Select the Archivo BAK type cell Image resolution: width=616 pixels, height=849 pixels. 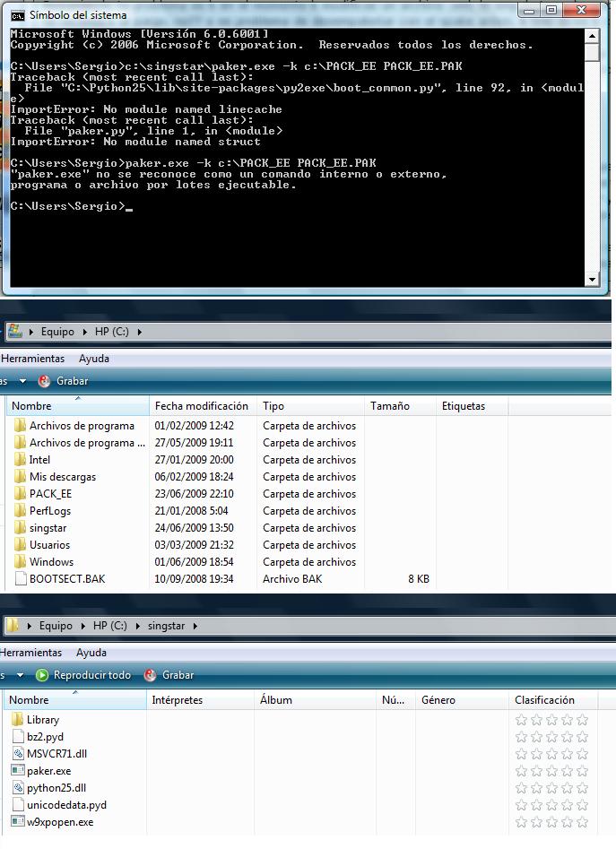(292, 578)
